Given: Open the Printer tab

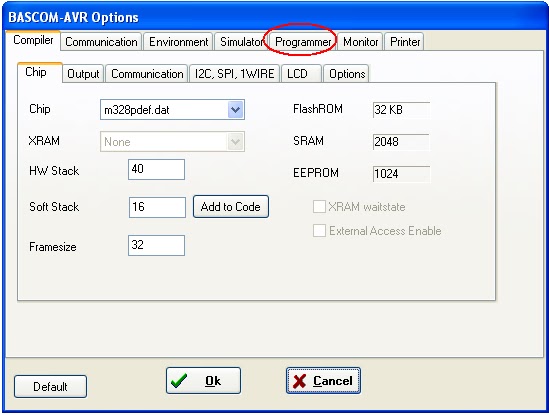Looking at the screenshot, I should click(x=405, y=42).
